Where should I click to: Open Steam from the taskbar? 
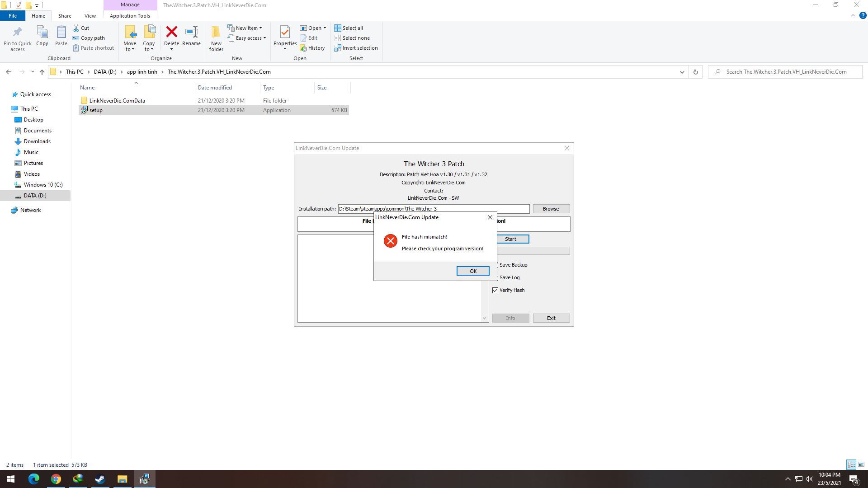click(100, 479)
